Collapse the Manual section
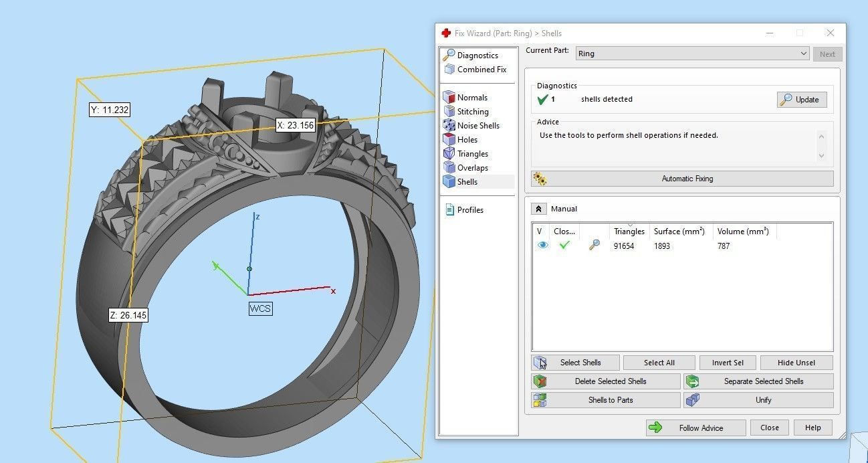 539,209
